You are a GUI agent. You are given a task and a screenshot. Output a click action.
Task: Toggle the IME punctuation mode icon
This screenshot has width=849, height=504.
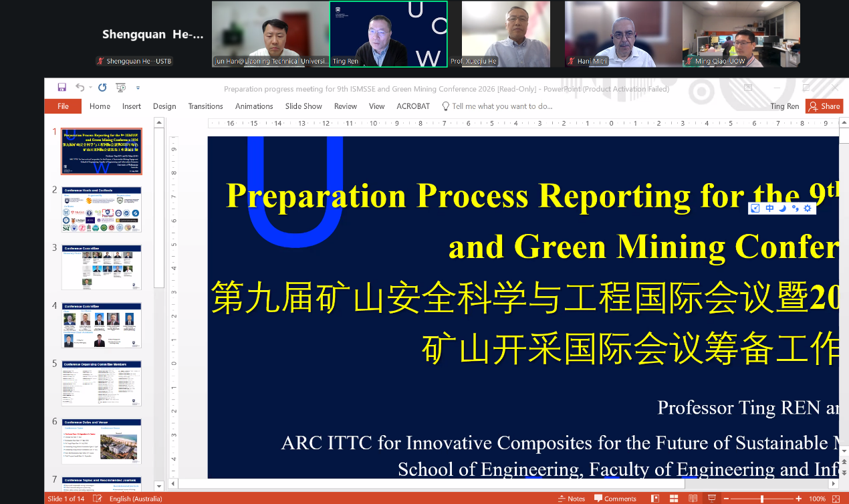795,209
